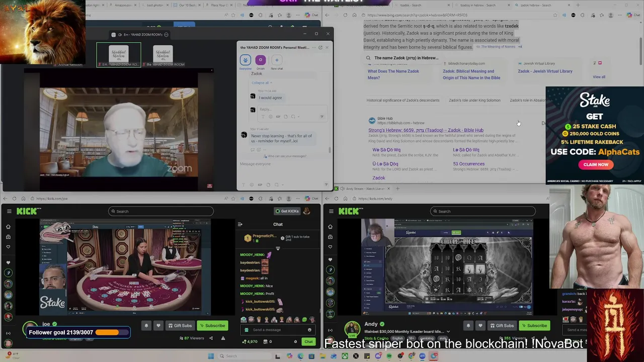Image resolution: width=644 pixels, height=362 pixels.
Task: Expand +4 more sources beside Meaning of Names
Action: tap(520, 47)
